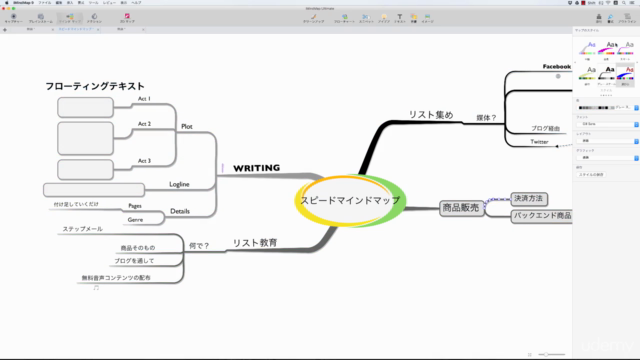Open the share icon in right toolbar
The height and width of the screenshot is (360, 640).
tap(599, 18)
